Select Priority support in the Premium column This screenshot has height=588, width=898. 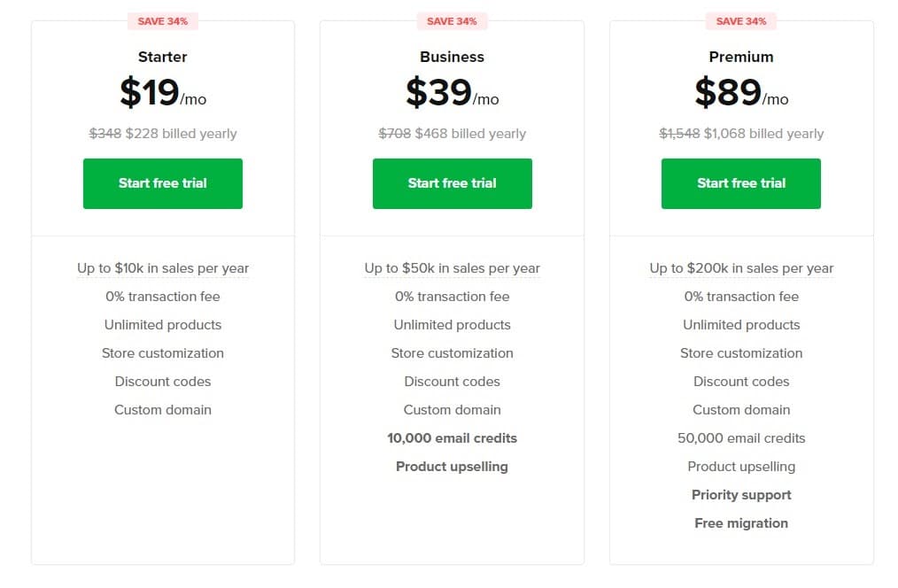[741, 494]
